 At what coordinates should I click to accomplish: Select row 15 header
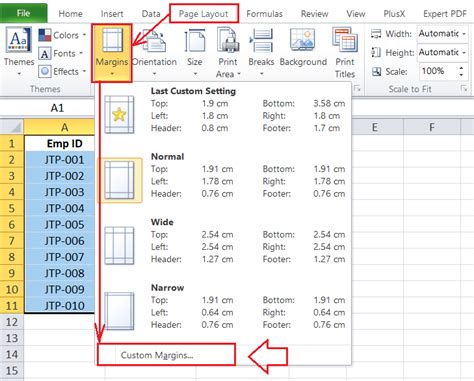click(x=12, y=371)
